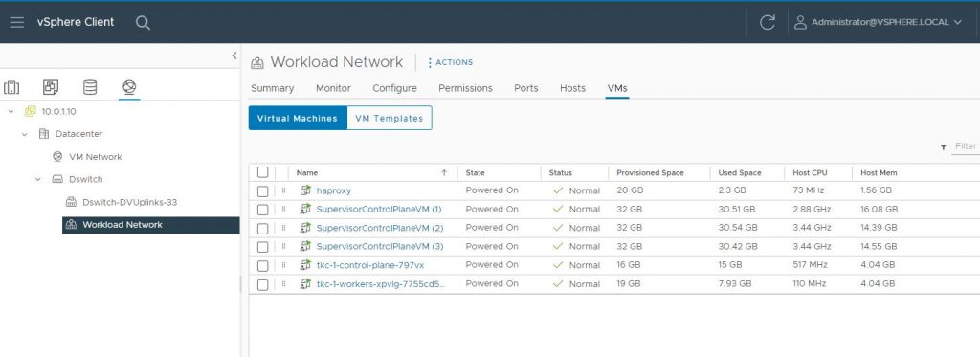Open the Administrator@VSPHERE.LOCAL dropdown

pos(886,23)
